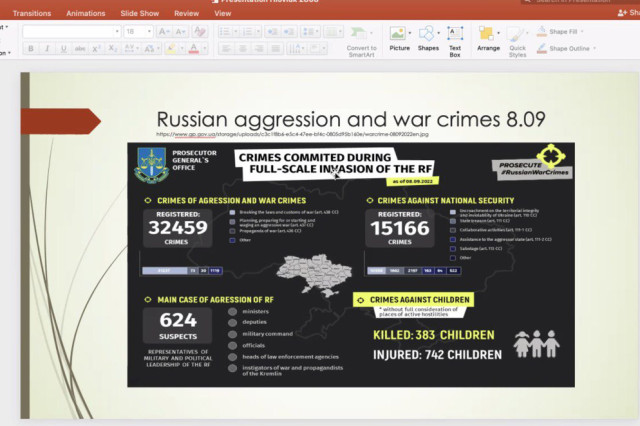Switch to the Review tab
The image size is (640, 426).
point(187,13)
